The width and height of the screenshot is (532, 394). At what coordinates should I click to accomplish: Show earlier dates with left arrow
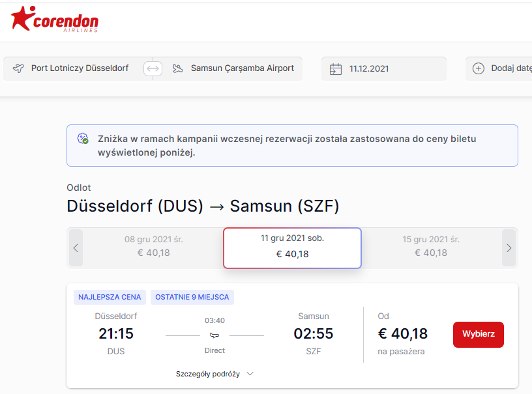point(76,248)
